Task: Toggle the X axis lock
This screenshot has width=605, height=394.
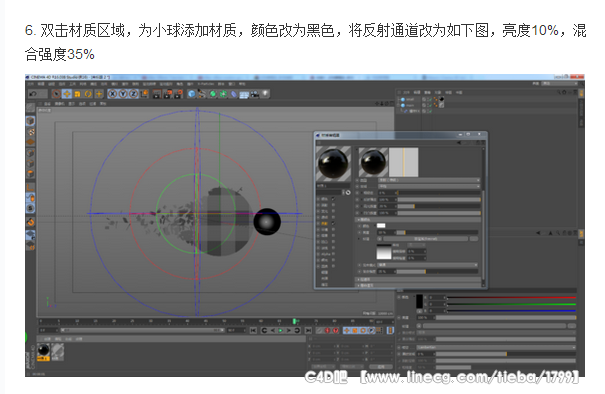Action: (x=112, y=94)
